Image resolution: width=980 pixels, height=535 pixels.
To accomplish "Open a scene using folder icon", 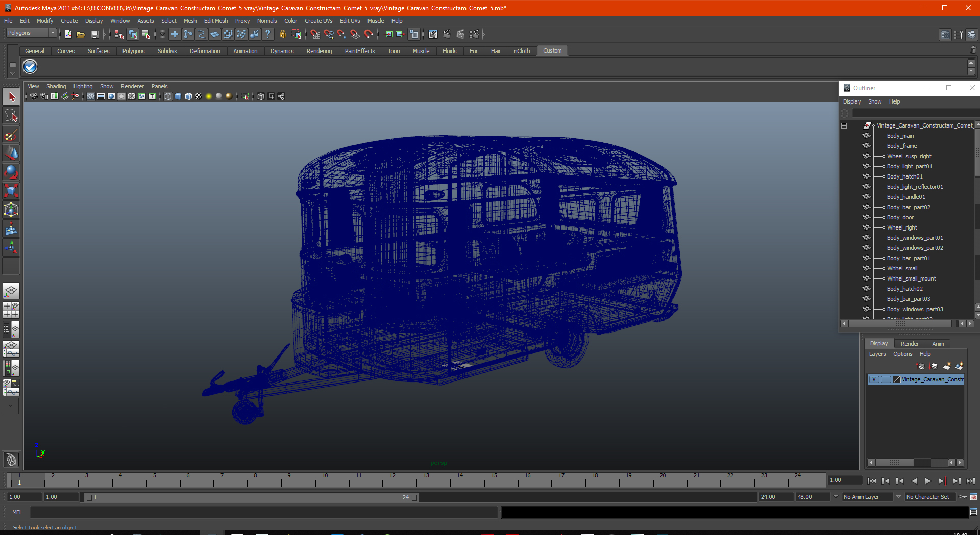I will [x=81, y=34].
